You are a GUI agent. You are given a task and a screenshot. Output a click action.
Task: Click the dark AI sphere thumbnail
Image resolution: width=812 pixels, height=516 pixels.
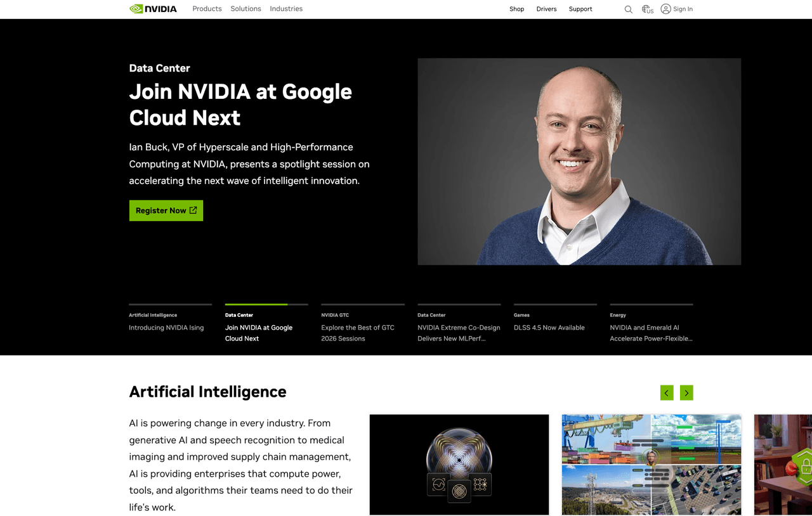click(x=459, y=464)
